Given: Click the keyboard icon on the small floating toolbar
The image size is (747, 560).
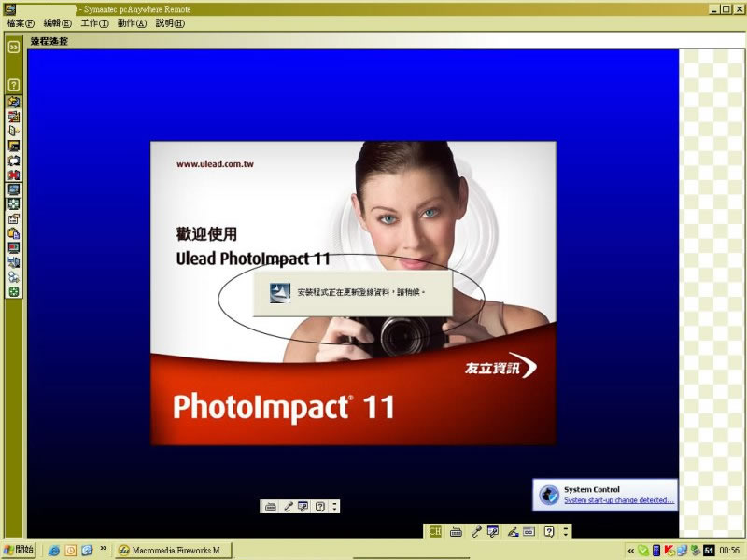Looking at the screenshot, I should coord(271,507).
